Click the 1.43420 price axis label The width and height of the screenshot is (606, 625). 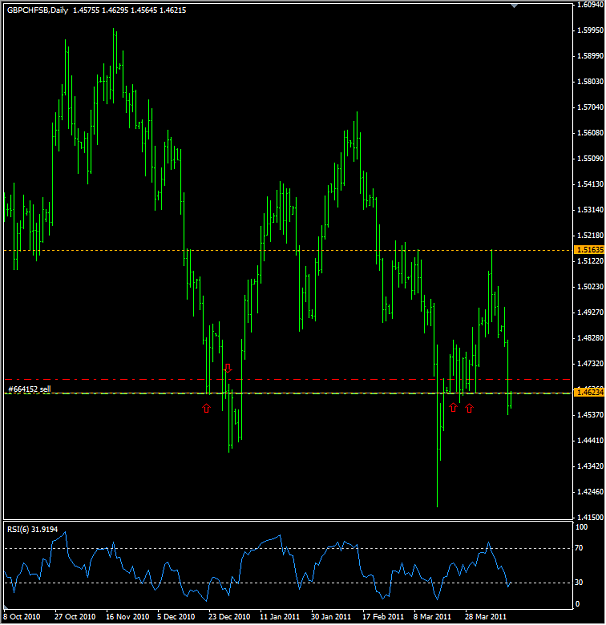[x=590, y=466]
